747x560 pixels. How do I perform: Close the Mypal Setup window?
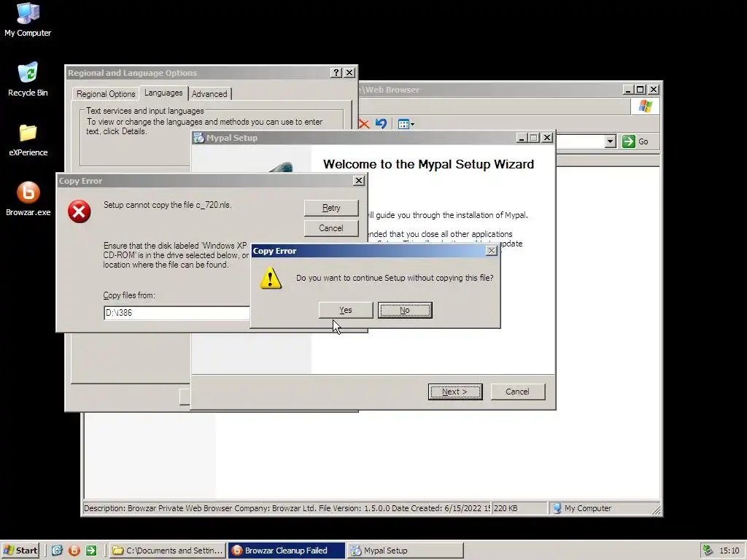(547, 138)
